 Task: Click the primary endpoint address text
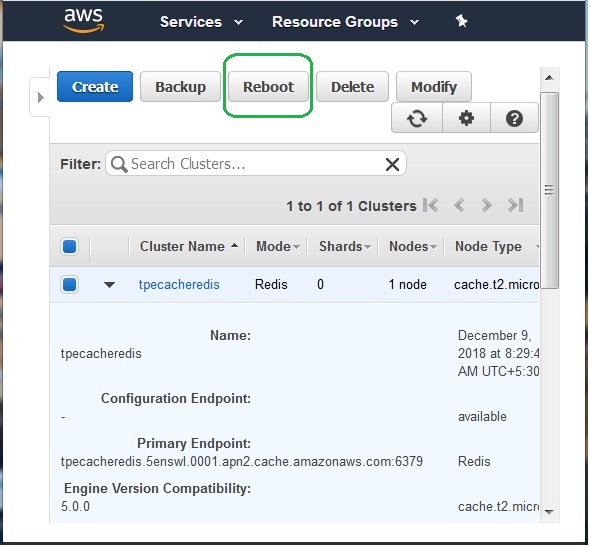coord(242,461)
